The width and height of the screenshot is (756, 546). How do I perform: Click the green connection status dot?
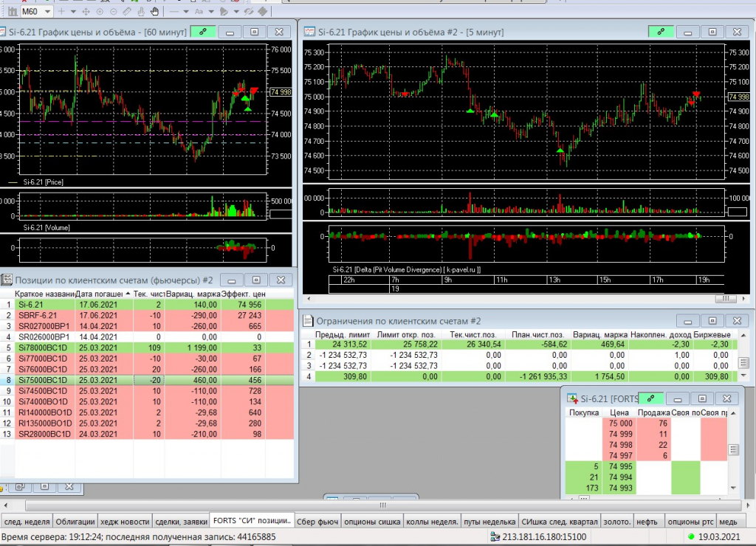click(x=691, y=536)
